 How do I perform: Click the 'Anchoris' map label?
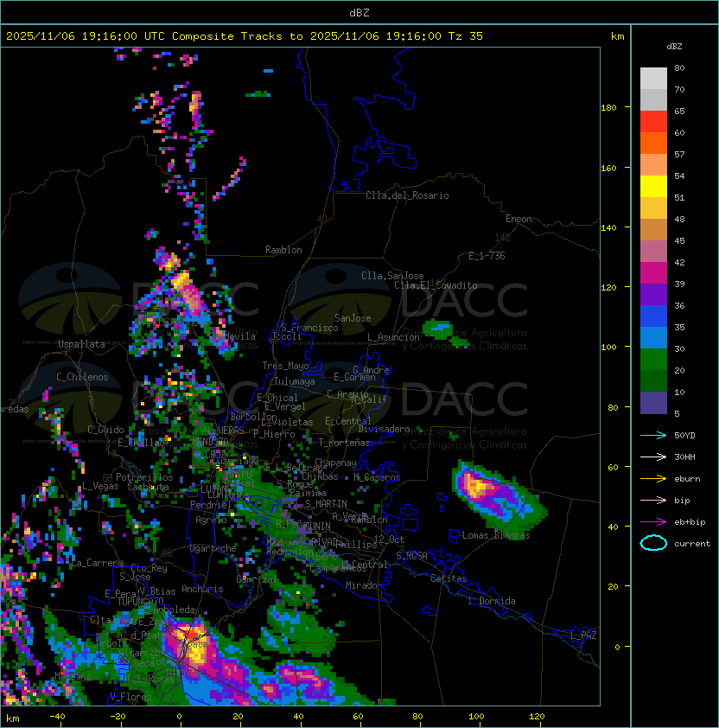202,589
